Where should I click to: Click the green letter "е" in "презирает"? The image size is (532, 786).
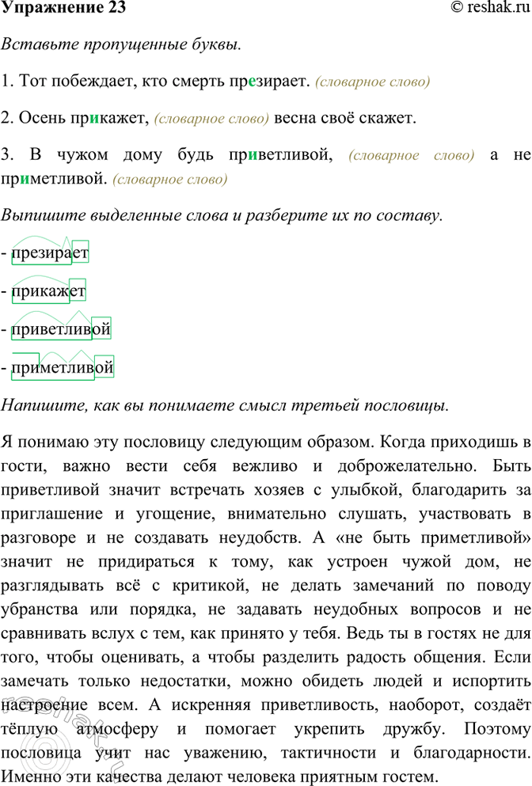tap(251, 81)
